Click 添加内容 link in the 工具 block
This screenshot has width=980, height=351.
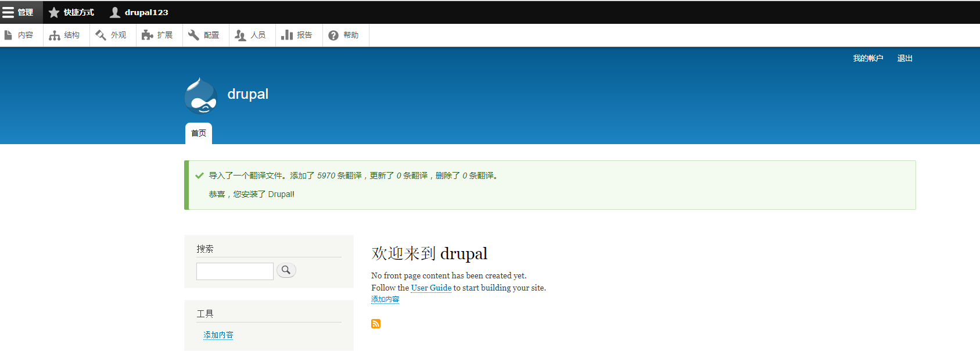coord(218,335)
